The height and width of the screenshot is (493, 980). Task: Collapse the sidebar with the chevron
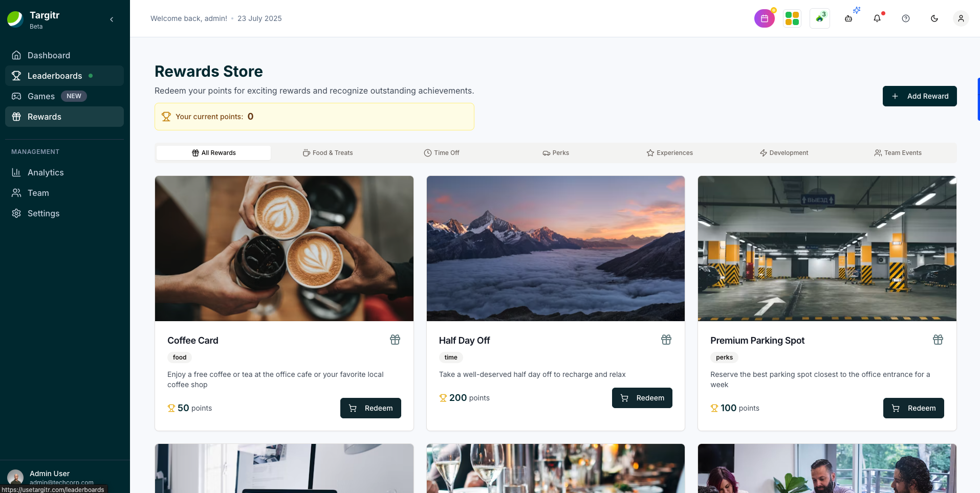click(x=112, y=19)
